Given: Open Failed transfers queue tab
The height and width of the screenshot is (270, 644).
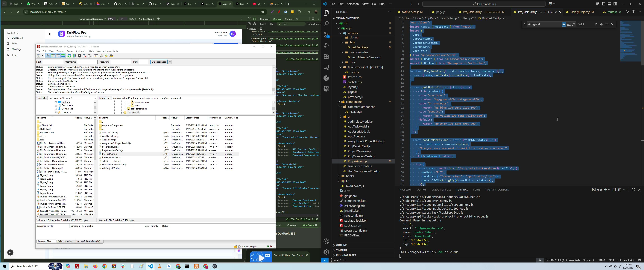Looking at the screenshot, I should click(x=65, y=241).
